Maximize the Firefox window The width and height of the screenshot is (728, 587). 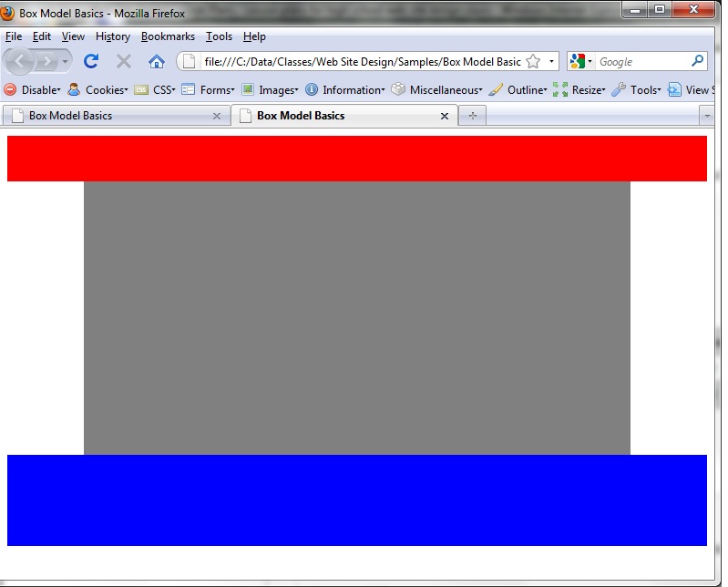coord(660,9)
